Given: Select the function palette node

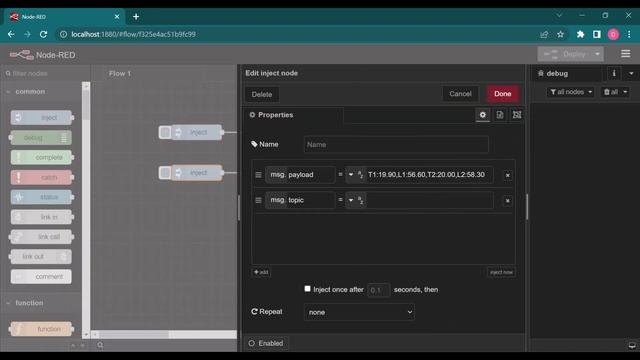Looking at the screenshot, I should (x=42, y=329).
